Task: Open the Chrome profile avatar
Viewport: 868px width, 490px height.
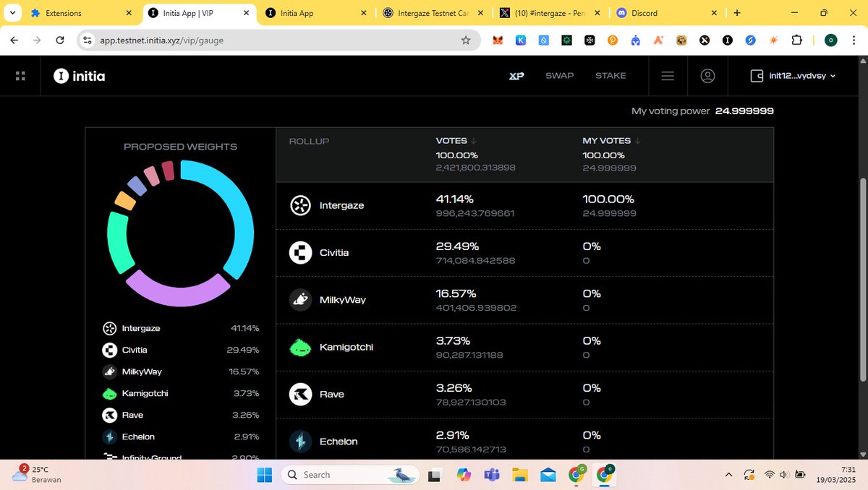Action: (x=831, y=40)
